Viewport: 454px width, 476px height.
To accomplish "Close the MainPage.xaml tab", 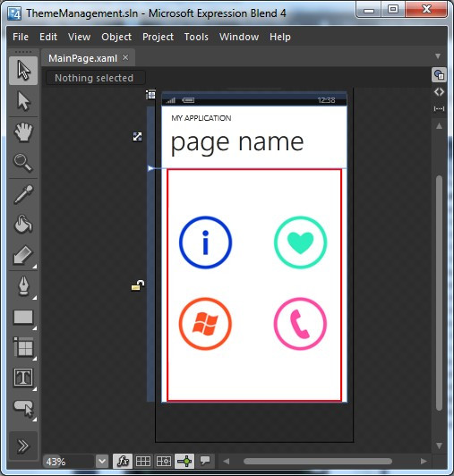I will 125,57.
